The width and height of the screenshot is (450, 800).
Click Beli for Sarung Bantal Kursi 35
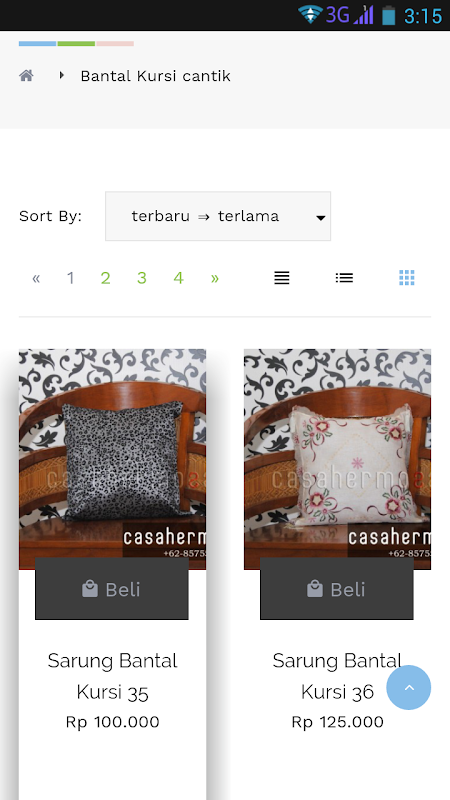(112, 589)
